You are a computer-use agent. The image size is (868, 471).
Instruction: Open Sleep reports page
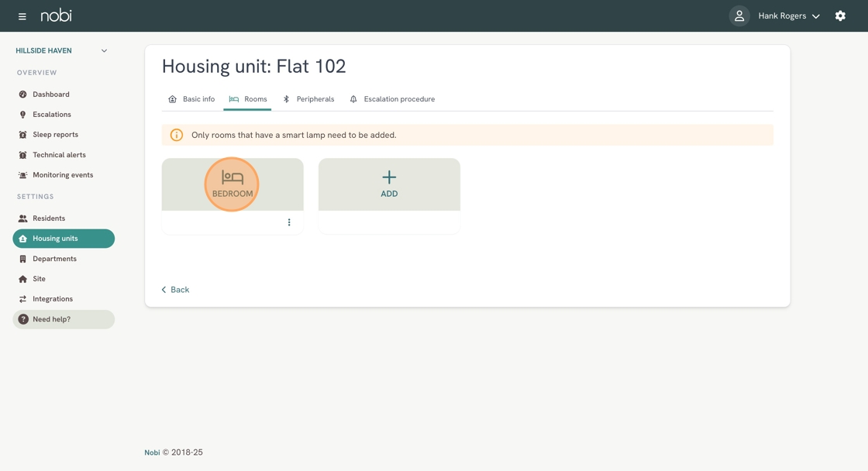55,135
